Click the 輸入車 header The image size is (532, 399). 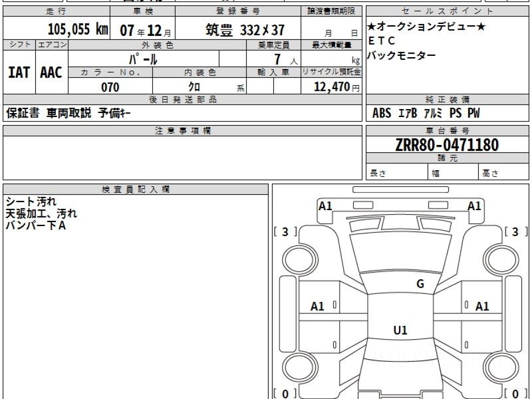tap(274, 72)
